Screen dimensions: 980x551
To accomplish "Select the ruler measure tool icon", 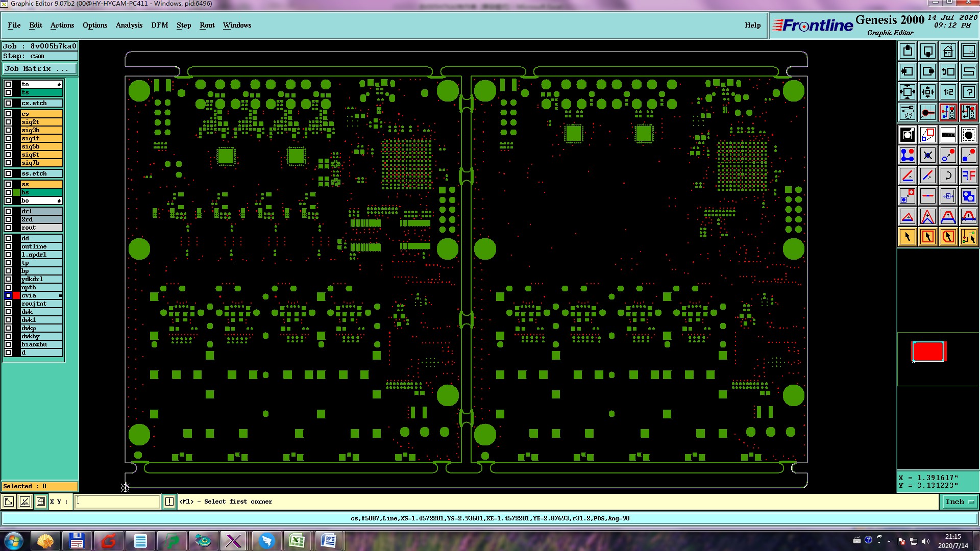I will pyautogui.click(x=948, y=135).
